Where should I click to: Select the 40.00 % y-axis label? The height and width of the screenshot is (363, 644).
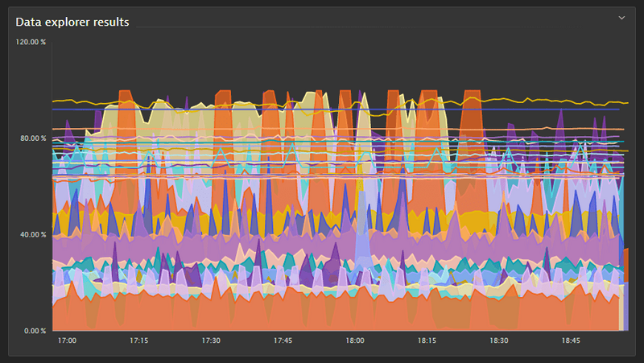33,235
